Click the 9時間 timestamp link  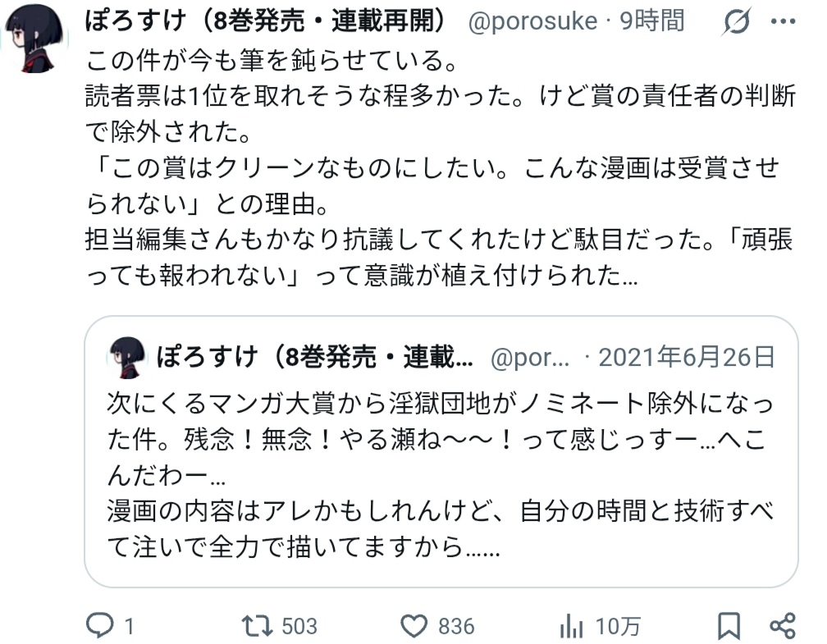[x=651, y=21]
